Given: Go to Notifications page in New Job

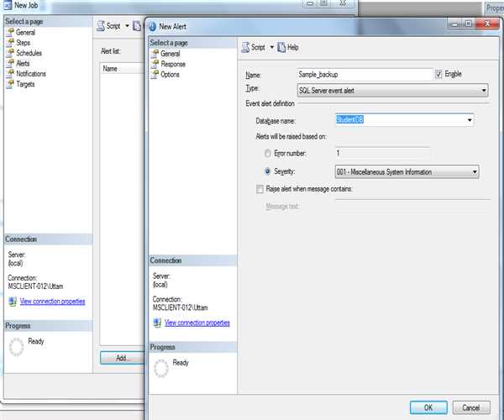Looking at the screenshot, I should click(31, 74).
